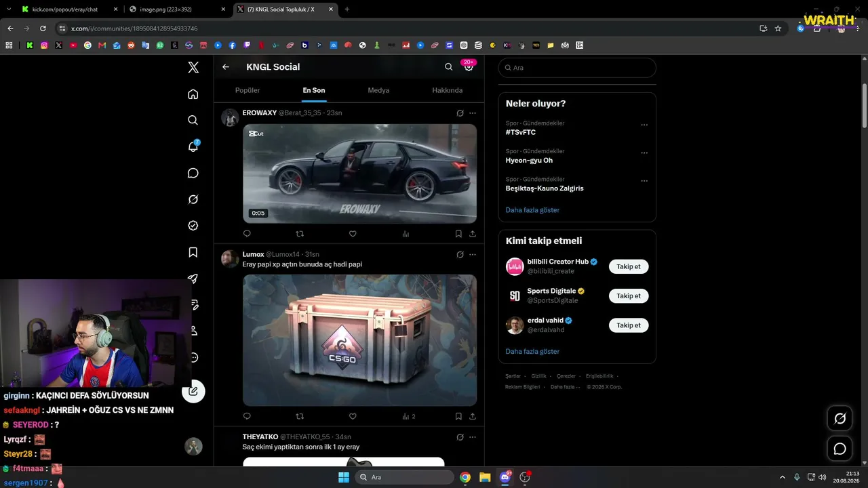Open the floating messages button
The image size is (868, 488).
pos(840,449)
